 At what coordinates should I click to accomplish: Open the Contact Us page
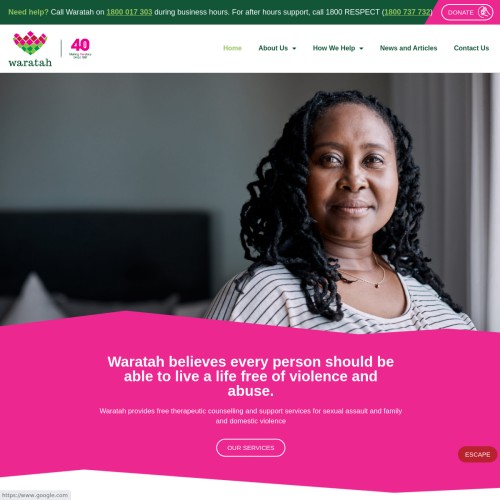(x=471, y=48)
